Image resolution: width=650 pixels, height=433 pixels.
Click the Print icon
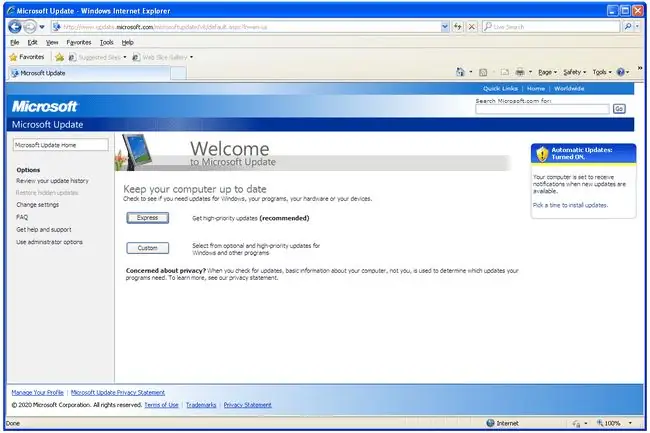pyautogui.click(x=520, y=72)
